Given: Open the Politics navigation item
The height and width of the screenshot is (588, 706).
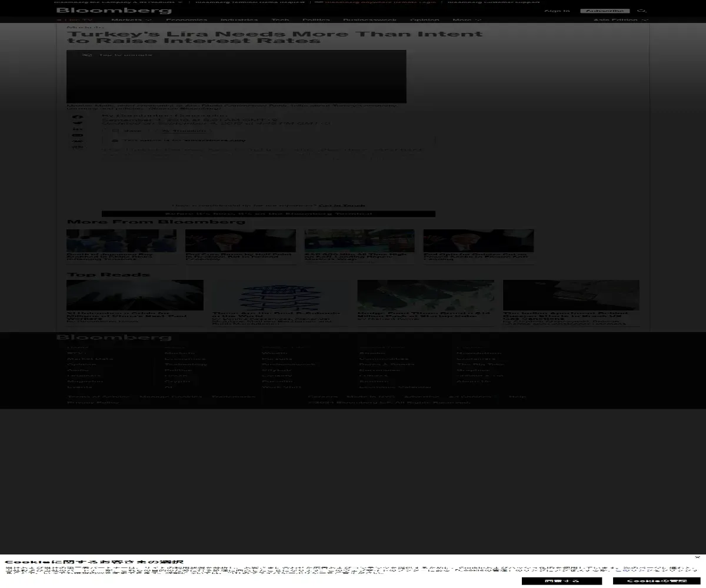Looking at the screenshot, I should (x=316, y=20).
